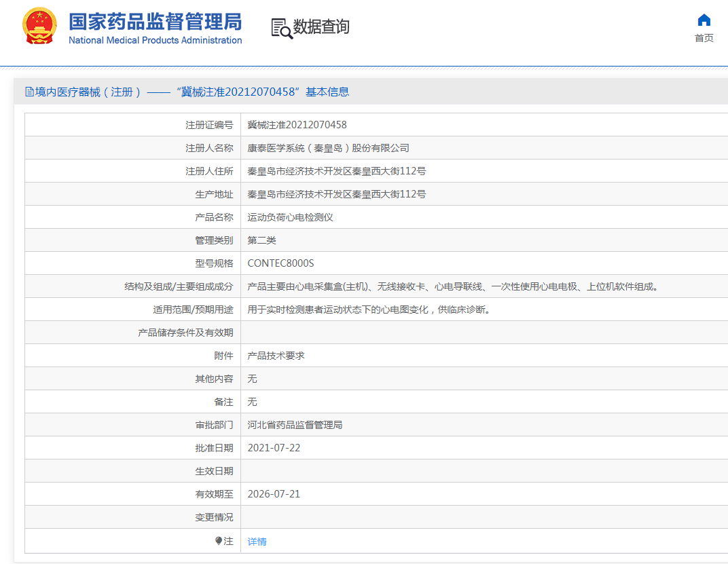Click National Medical Products Administration text

[x=155, y=41]
